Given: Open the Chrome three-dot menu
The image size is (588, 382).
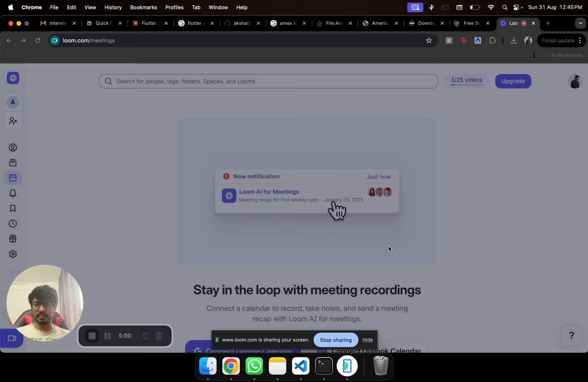Looking at the screenshot, I should (580, 40).
